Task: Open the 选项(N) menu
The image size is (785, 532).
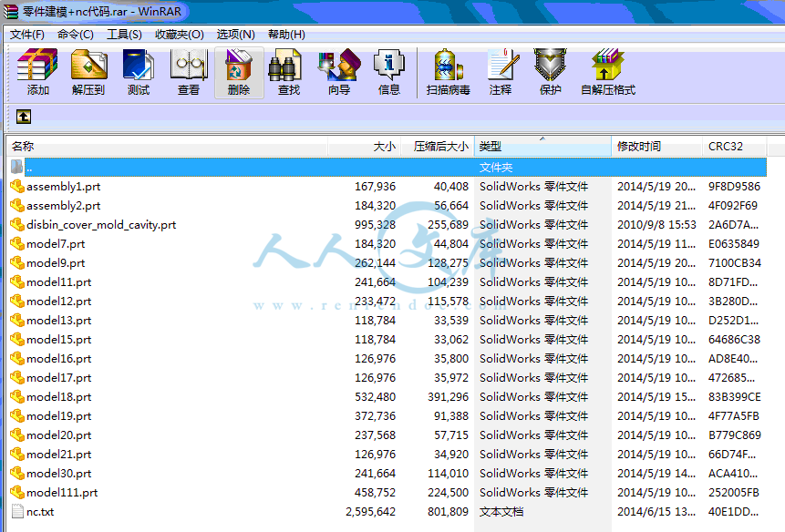Action: pos(236,35)
